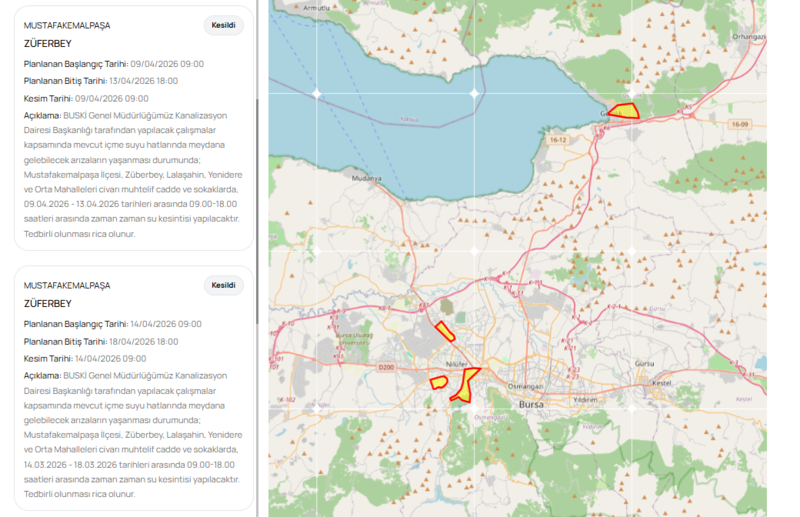Click Kesim Tarihi 14/04/2026 09:00
800x517 pixels.
[111, 359]
